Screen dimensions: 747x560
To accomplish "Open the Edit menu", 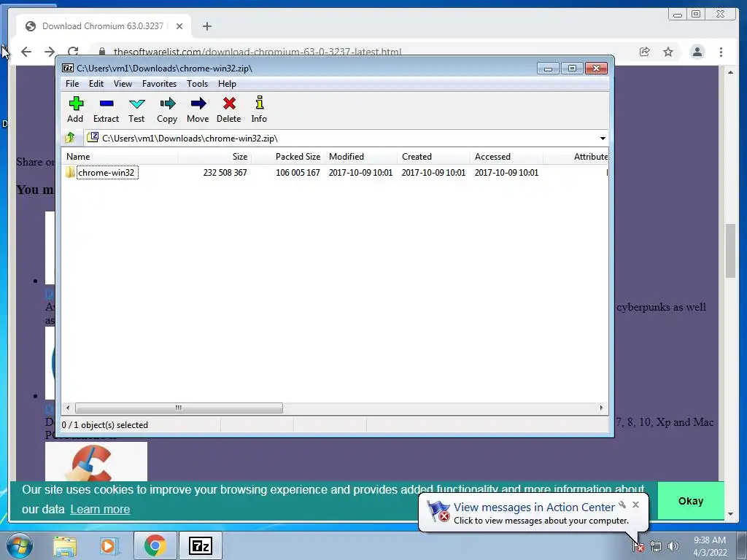I will point(96,84).
